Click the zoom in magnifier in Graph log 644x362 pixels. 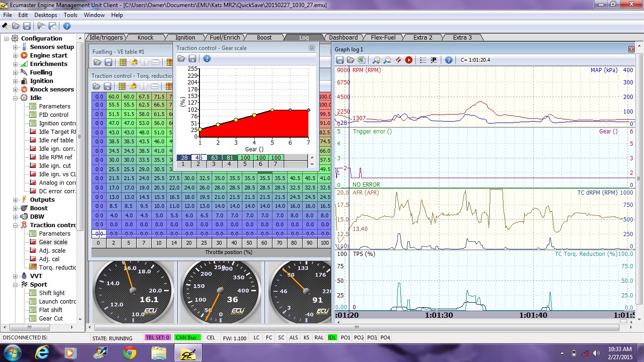click(x=376, y=60)
